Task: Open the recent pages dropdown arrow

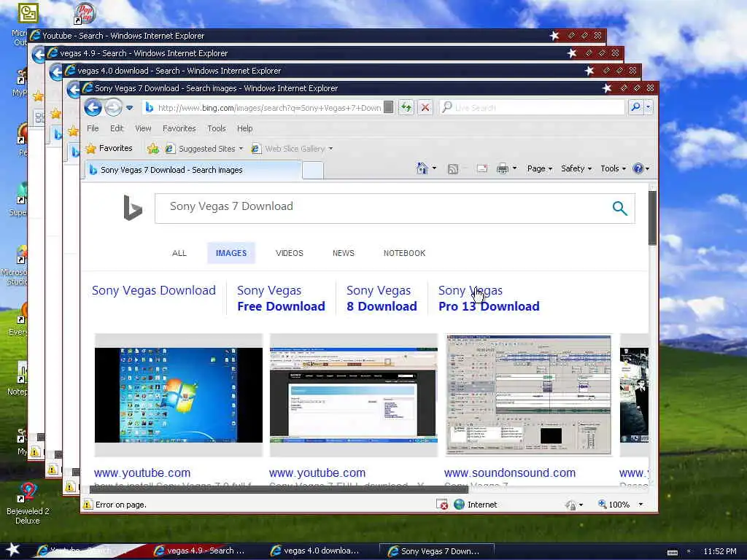Action: point(129,108)
